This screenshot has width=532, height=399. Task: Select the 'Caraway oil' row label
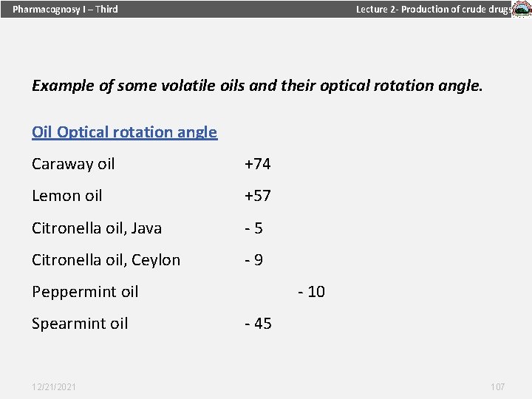click(x=73, y=164)
